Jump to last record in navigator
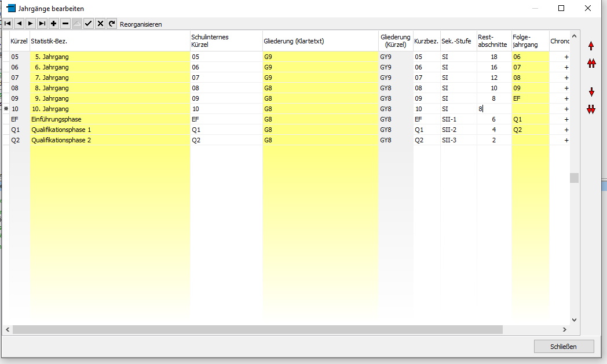The image size is (607, 364). point(42,24)
